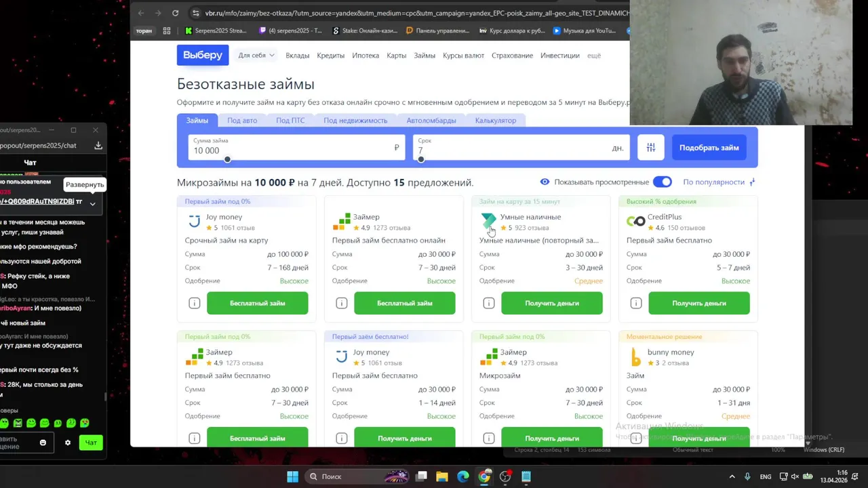This screenshot has width=868, height=488.
Task: Switch to the Под недвижимость tab
Action: tap(355, 120)
